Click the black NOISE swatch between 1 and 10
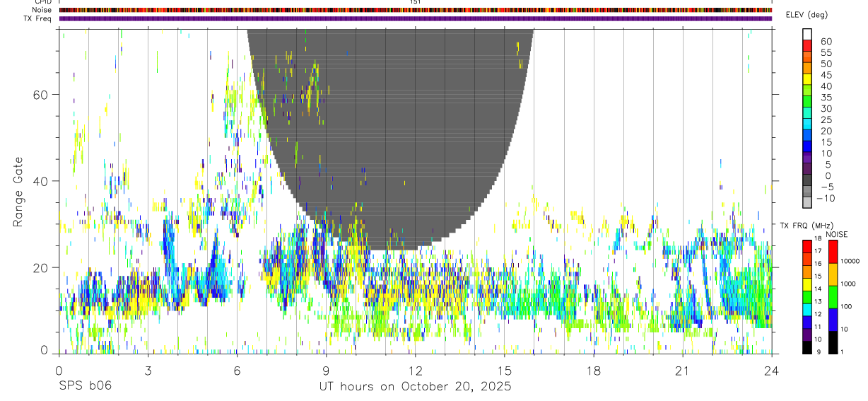The image size is (868, 401). (x=833, y=343)
